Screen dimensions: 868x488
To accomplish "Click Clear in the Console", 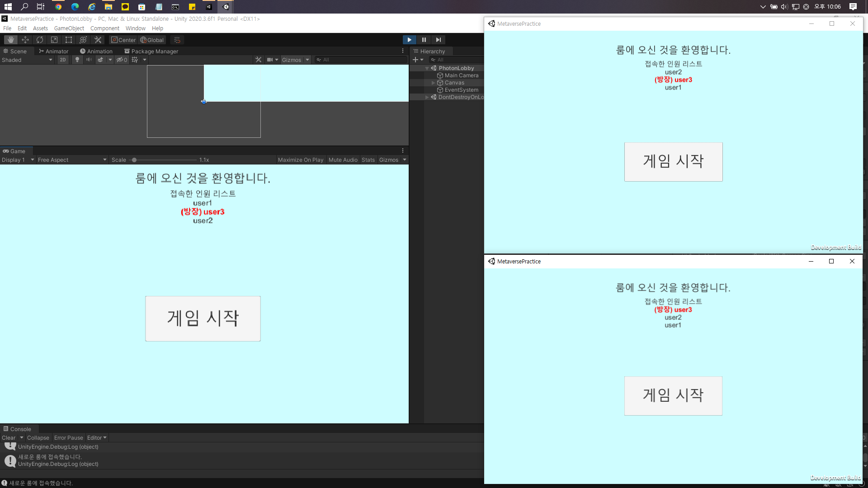I will tap(8, 437).
